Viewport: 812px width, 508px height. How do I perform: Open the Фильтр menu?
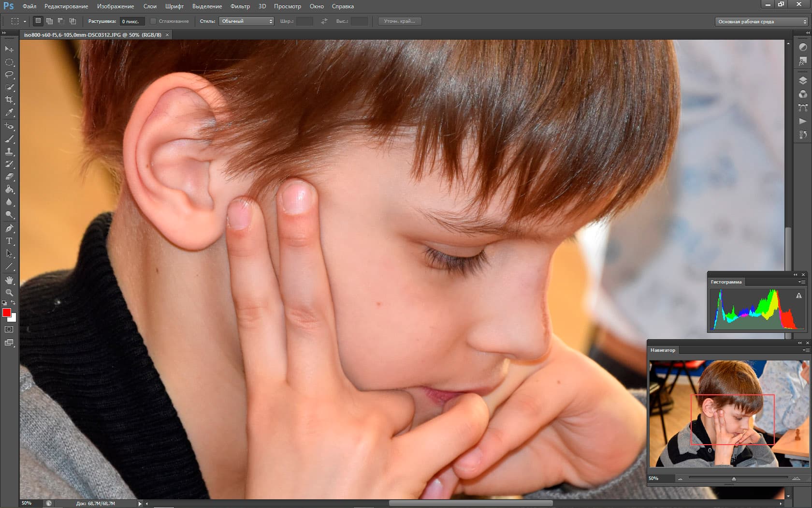(x=240, y=6)
